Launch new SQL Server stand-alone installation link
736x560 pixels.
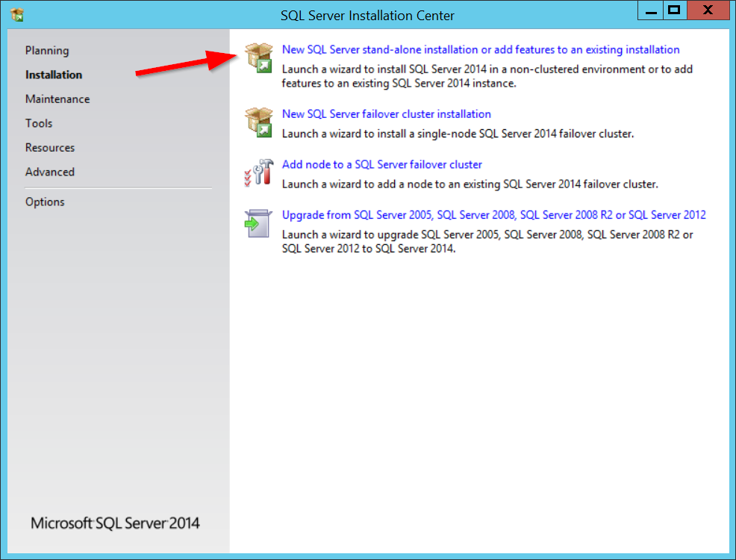tap(481, 50)
